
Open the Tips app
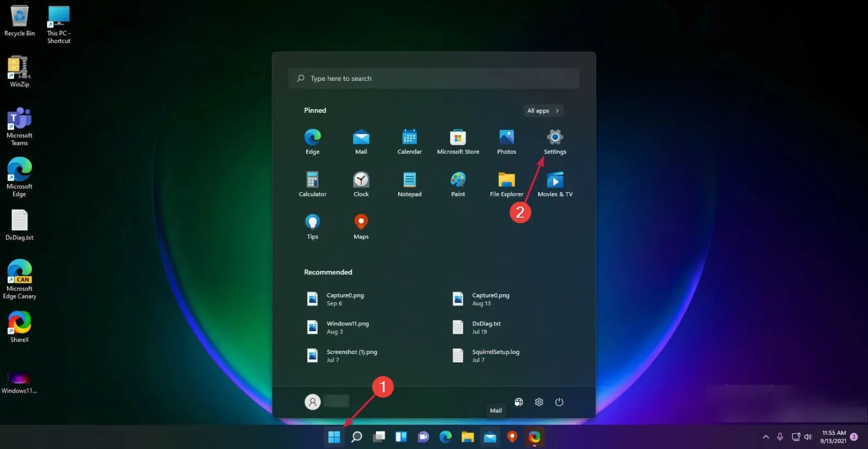(x=312, y=226)
